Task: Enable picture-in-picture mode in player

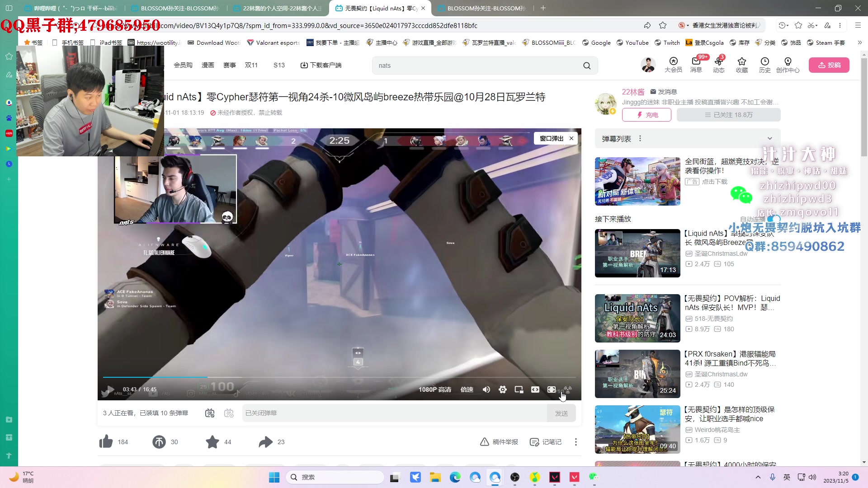Action: click(519, 389)
